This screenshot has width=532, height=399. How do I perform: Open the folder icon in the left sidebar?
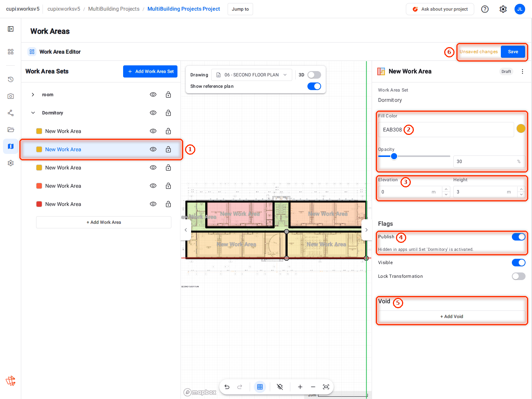point(11,130)
